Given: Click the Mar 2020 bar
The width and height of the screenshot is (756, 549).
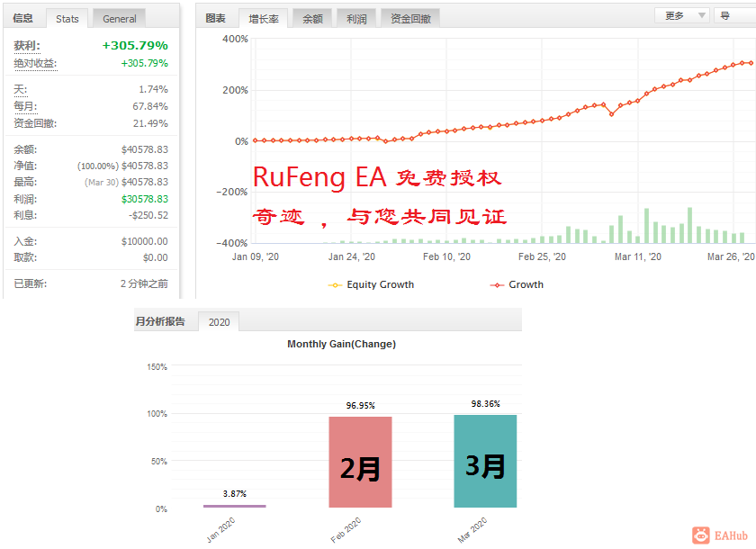Looking at the screenshot, I should click(485, 461).
